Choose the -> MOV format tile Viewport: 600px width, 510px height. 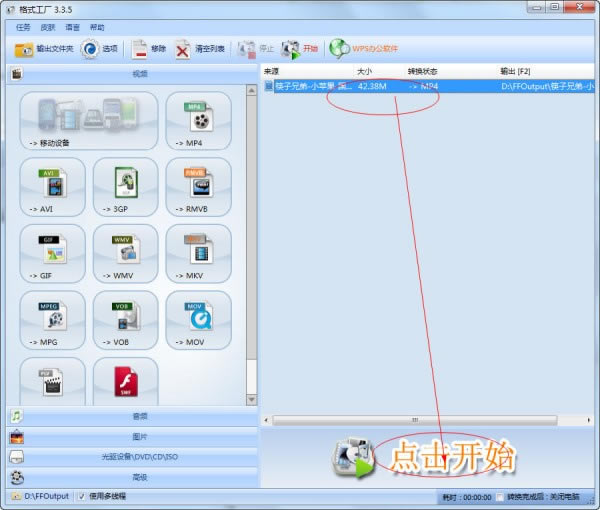(x=198, y=320)
